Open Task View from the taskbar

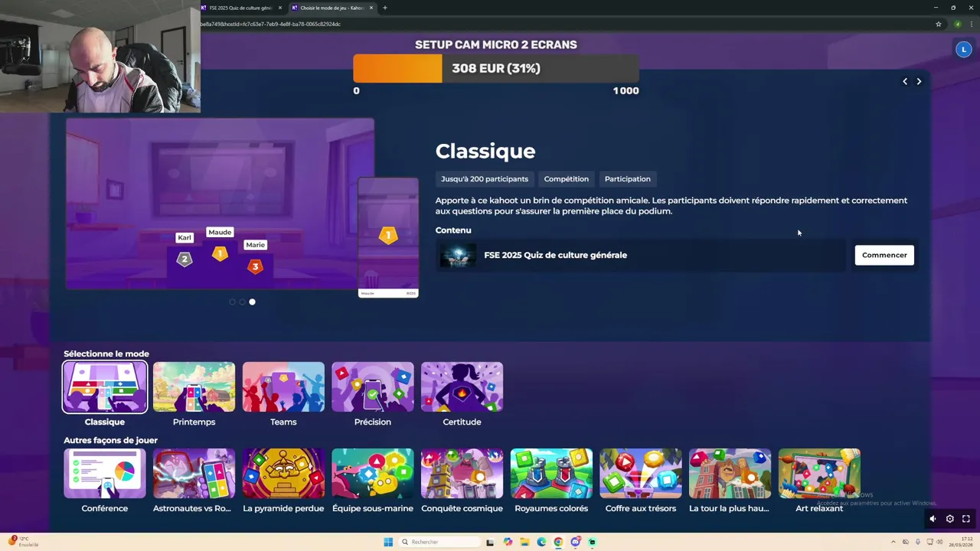[x=491, y=542]
